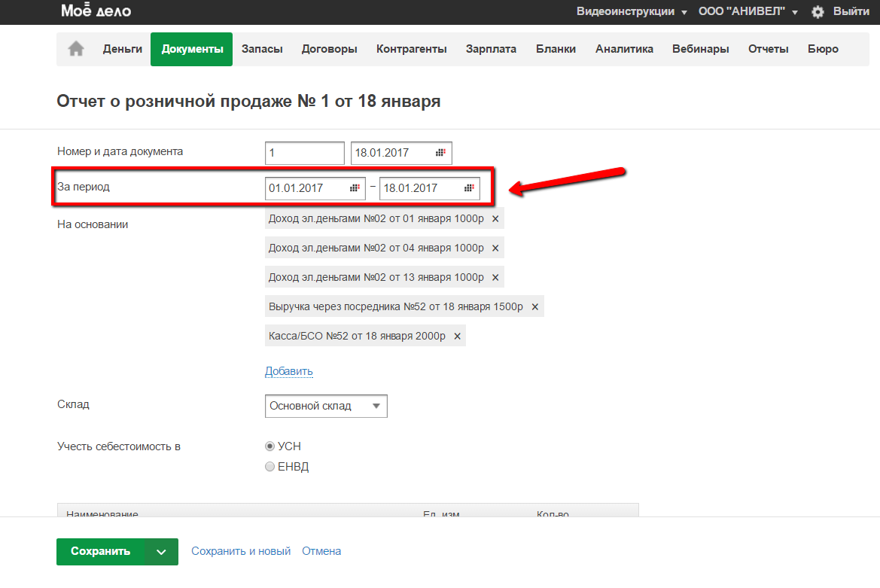Open the settings gear icon

coord(818,12)
